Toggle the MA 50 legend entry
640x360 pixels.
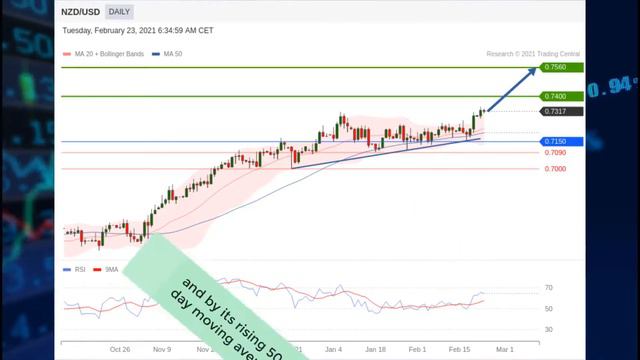click(x=167, y=54)
